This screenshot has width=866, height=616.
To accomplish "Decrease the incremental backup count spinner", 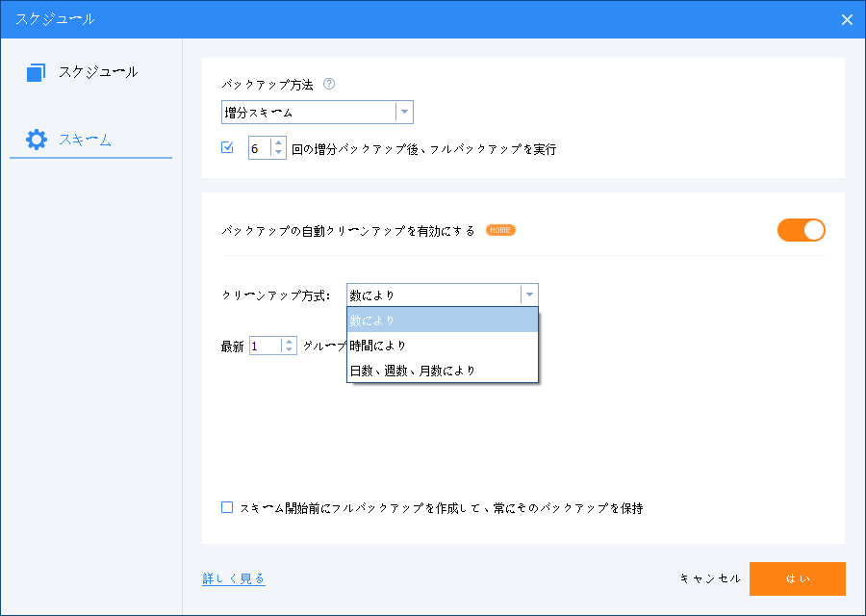I will click(279, 153).
